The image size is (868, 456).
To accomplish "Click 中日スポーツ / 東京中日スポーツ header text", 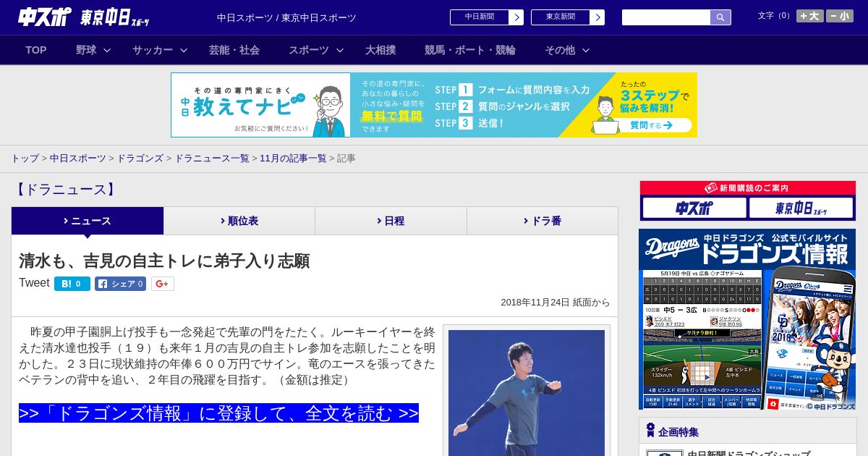I will click(x=286, y=17).
